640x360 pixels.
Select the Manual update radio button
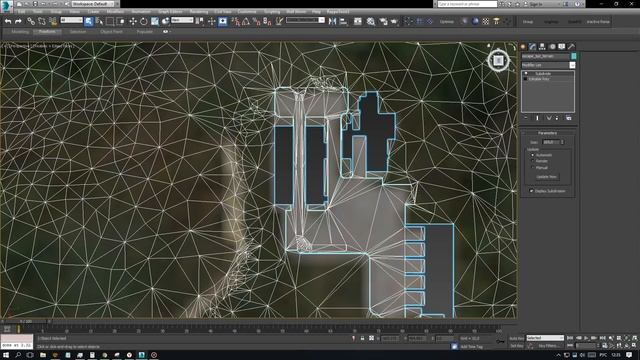pos(532,167)
